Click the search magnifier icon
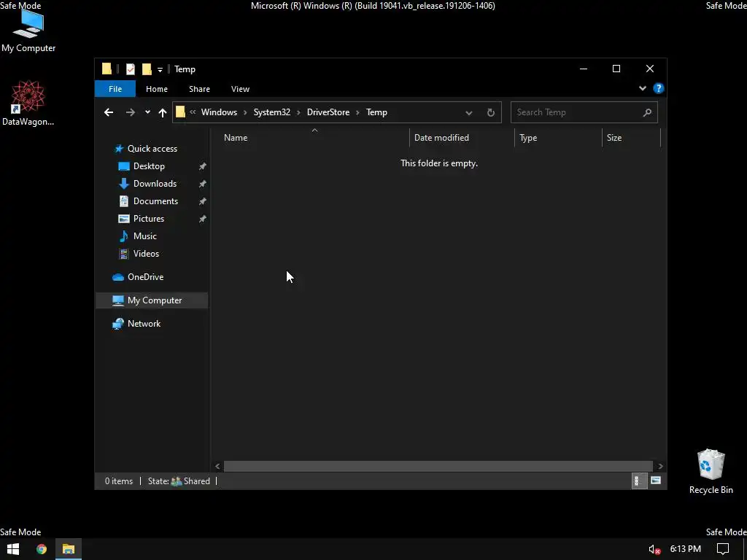This screenshot has height=560, width=747. 647,113
